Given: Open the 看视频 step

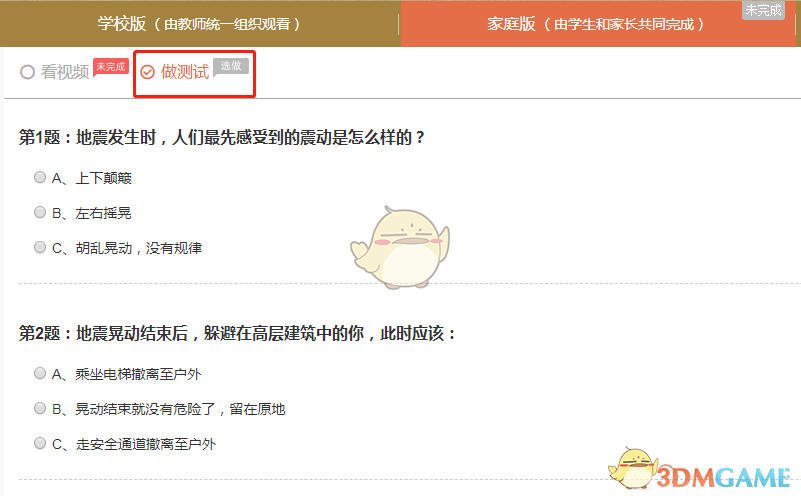Looking at the screenshot, I should click(x=65, y=72).
